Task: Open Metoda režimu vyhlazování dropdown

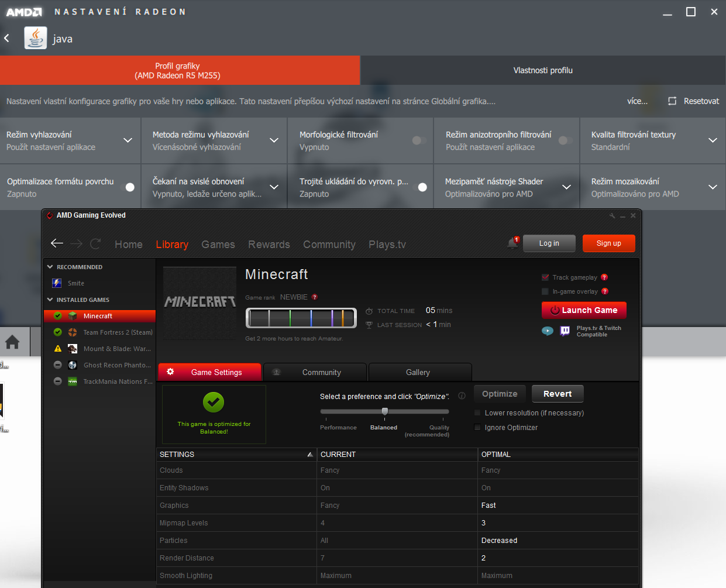Action: (274, 140)
